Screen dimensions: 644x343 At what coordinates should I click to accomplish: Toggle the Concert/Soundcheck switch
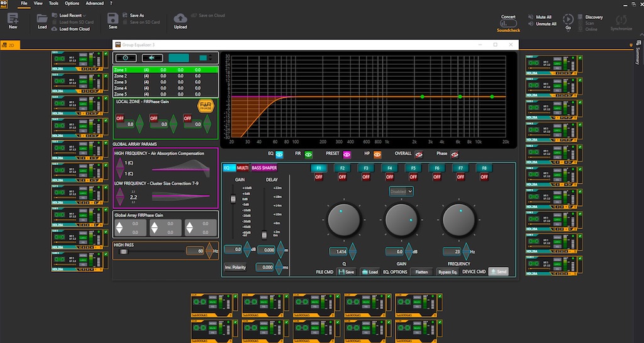coord(508,23)
